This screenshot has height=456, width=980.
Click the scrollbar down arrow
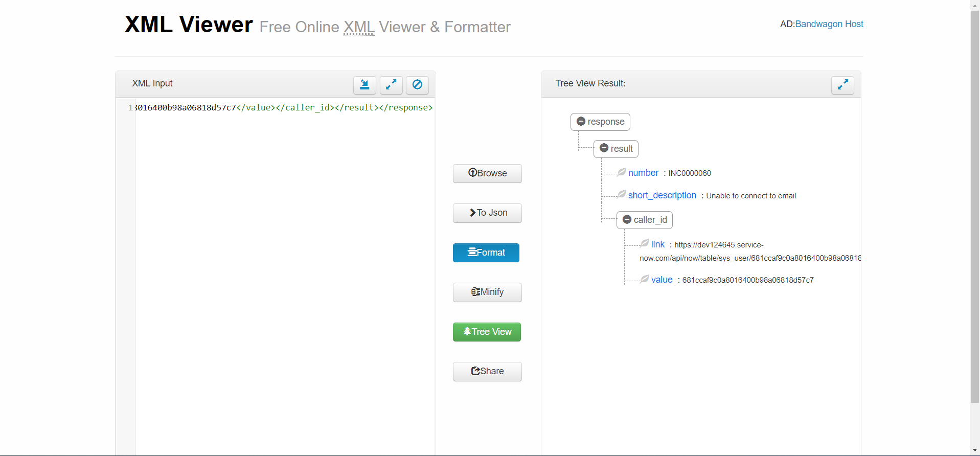click(x=975, y=450)
